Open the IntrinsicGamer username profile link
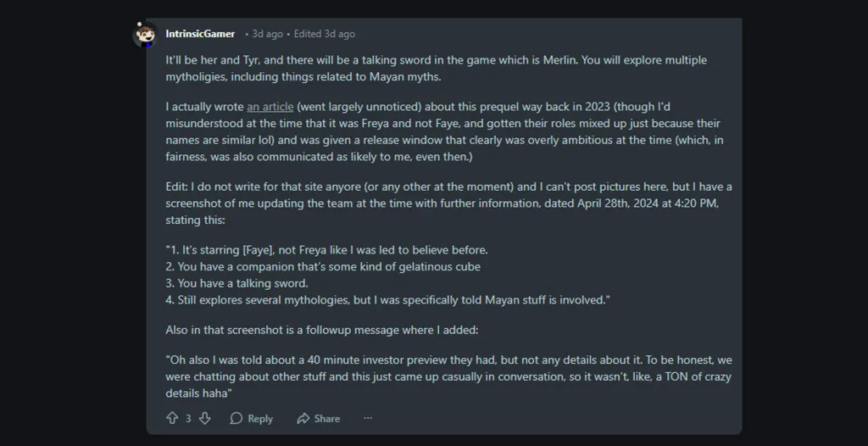Image resolution: width=868 pixels, height=446 pixels. (x=200, y=34)
